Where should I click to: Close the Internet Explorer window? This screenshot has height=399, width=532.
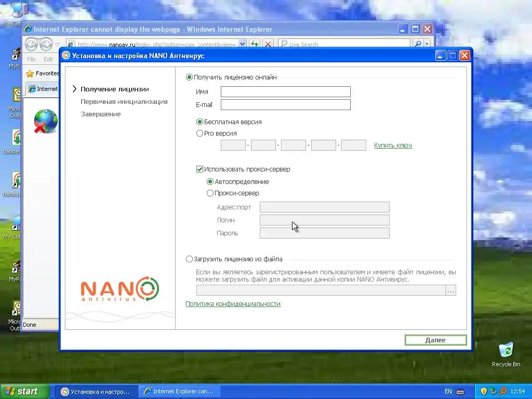pos(427,29)
